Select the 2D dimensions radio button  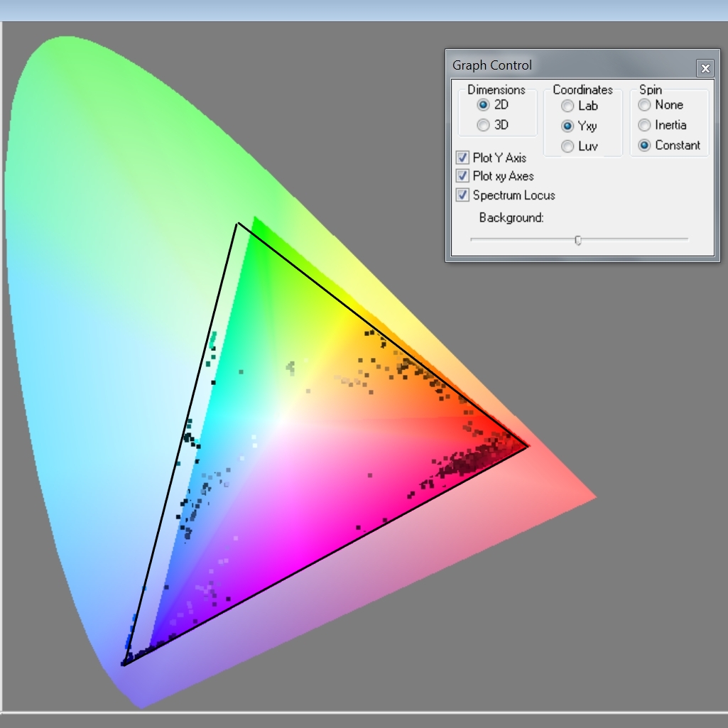pos(484,105)
